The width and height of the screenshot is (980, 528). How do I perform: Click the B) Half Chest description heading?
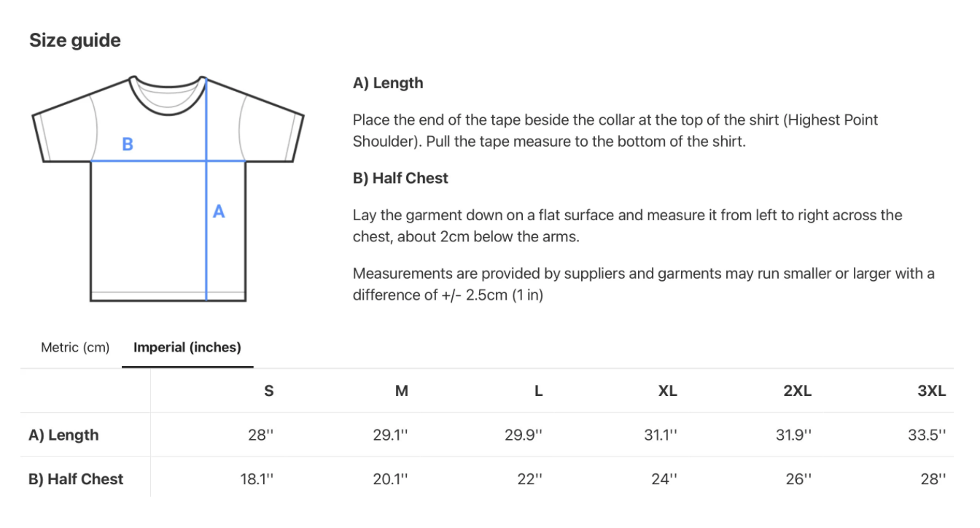click(x=400, y=178)
